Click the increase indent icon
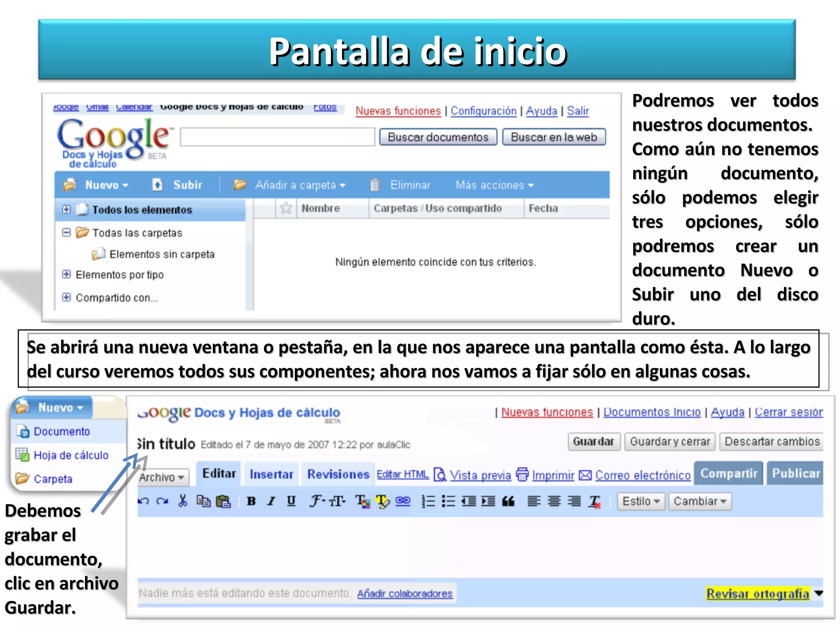The height and width of the screenshot is (630, 840). coord(488,501)
